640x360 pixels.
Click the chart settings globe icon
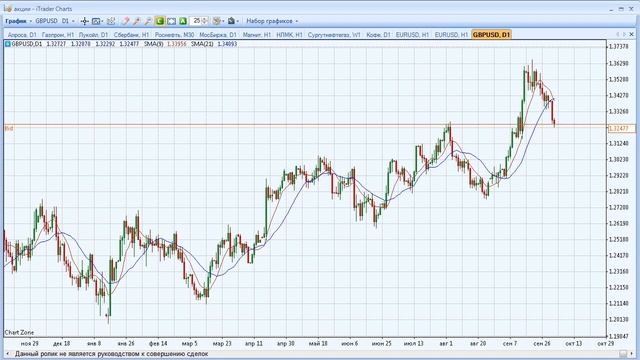(x=217, y=21)
